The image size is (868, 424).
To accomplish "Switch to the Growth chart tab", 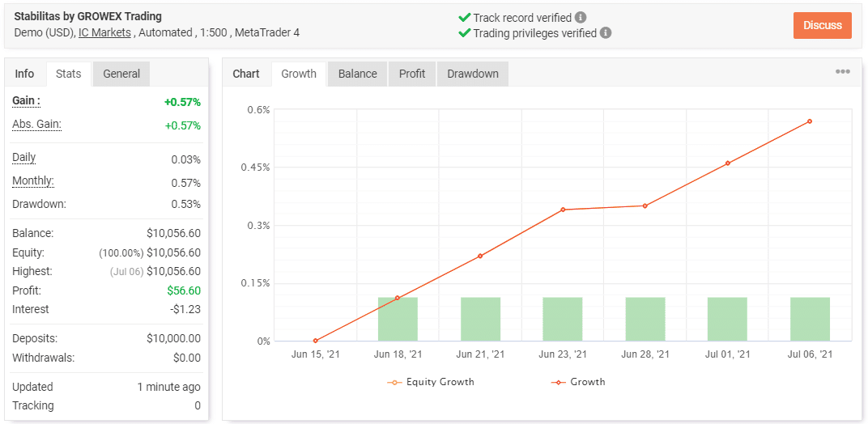I will pos(298,74).
